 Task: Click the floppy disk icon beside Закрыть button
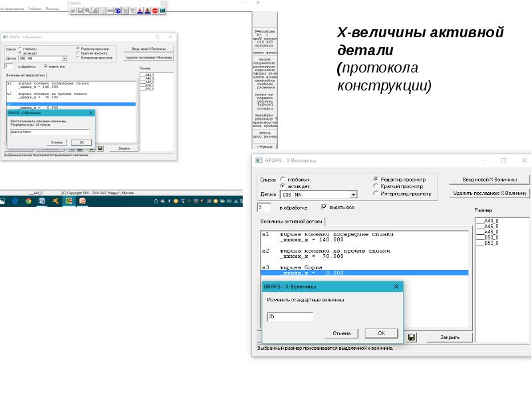(412, 338)
